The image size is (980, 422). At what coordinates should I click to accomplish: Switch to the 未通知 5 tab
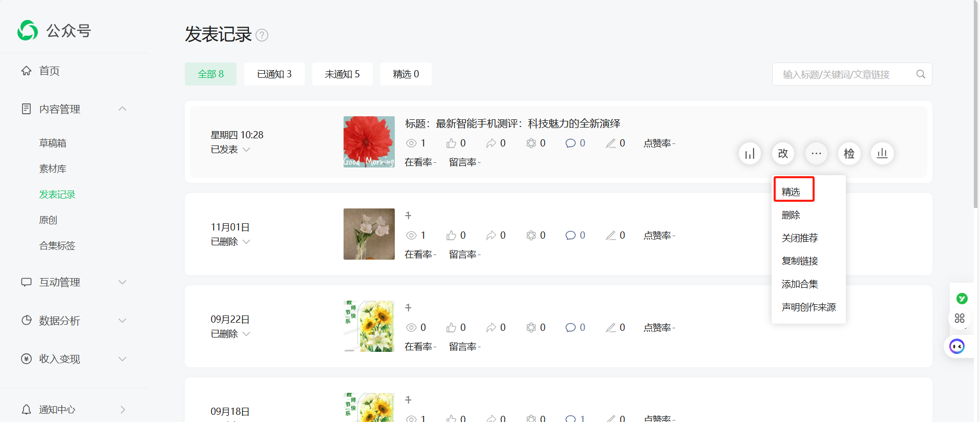pyautogui.click(x=343, y=74)
